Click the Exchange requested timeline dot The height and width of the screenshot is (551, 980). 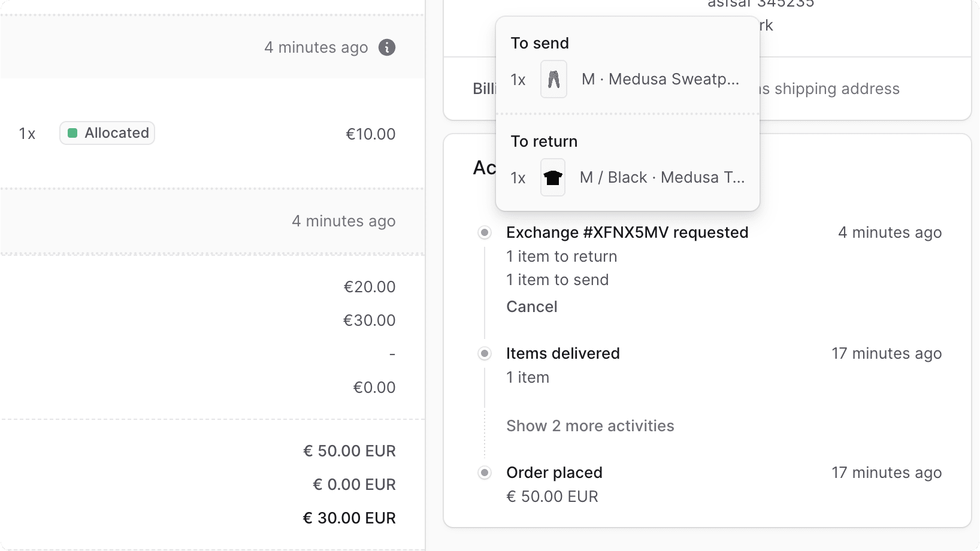[484, 232]
